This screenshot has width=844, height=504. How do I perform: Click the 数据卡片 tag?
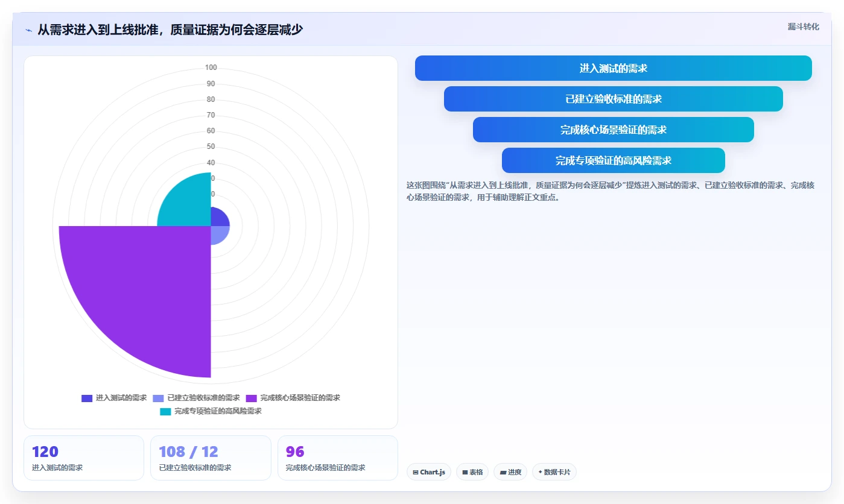554,472
